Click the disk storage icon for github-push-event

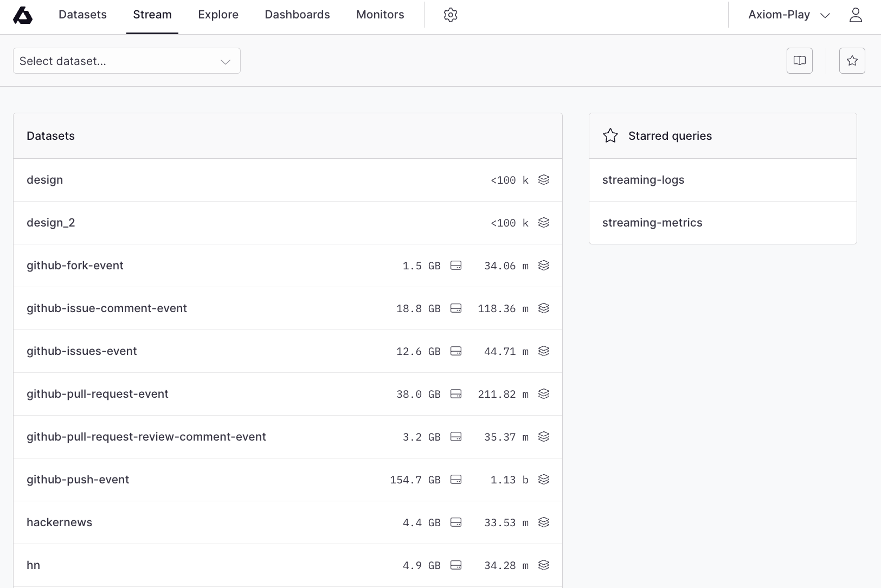456,479
